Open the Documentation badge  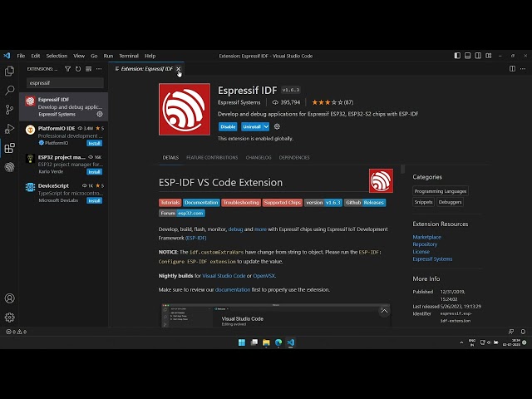click(x=201, y=203)
